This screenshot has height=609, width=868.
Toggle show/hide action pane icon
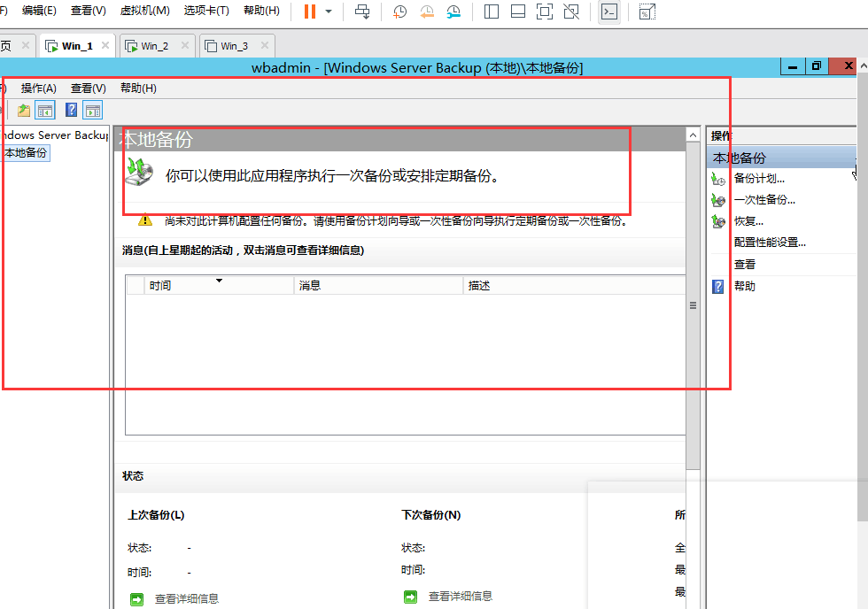click(x=93, y=111)
